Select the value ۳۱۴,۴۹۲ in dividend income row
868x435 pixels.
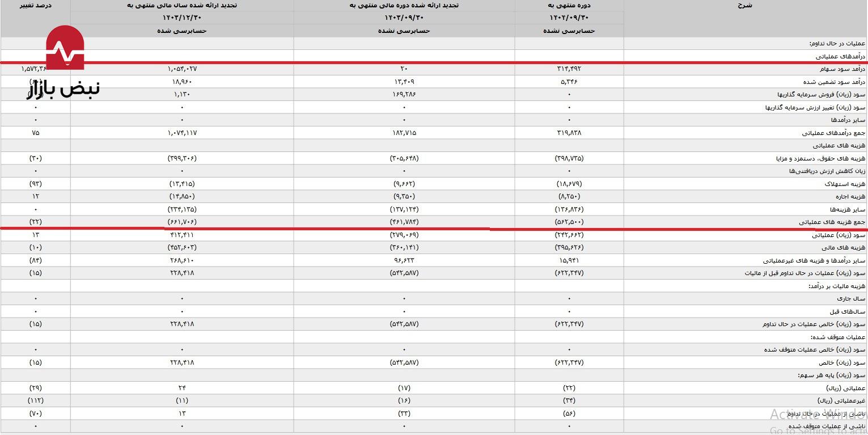569,69
